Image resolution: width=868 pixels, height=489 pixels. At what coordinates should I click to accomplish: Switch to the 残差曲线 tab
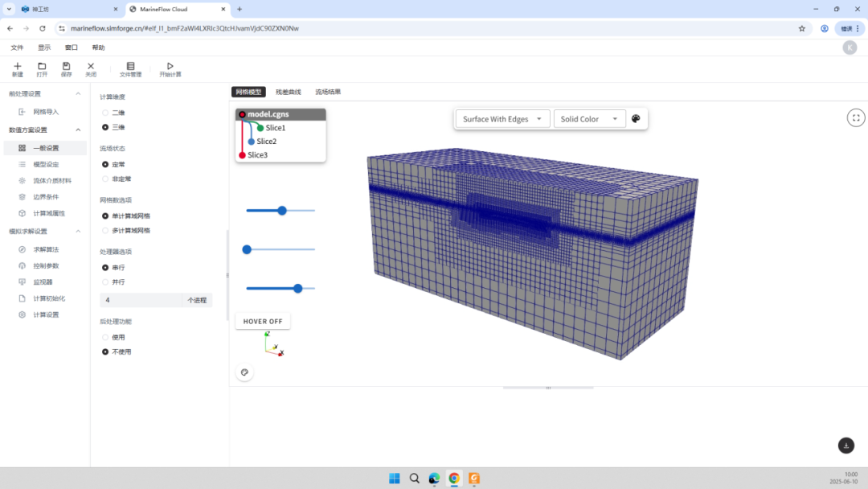(288, 92)
